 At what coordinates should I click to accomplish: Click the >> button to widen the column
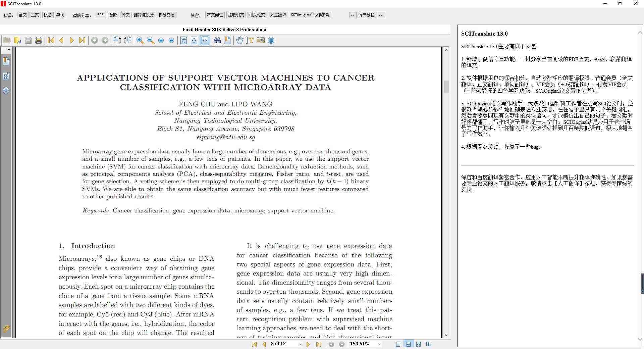(x=381, y=15)
